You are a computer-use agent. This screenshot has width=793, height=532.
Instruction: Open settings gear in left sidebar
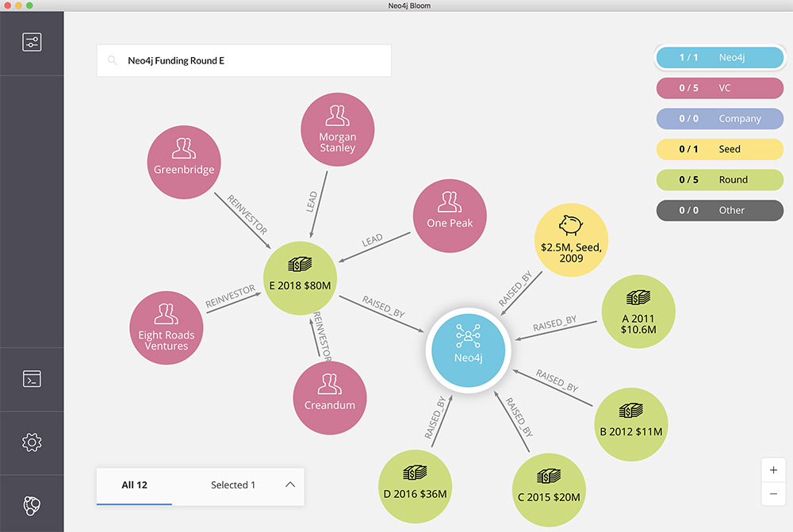pyautogui.click(x=32, y=442)
